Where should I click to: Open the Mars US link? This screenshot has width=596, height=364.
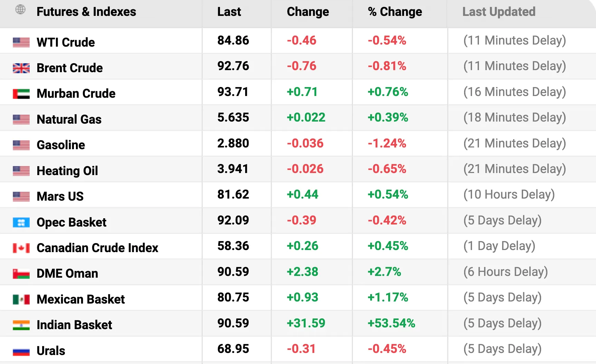60,197
